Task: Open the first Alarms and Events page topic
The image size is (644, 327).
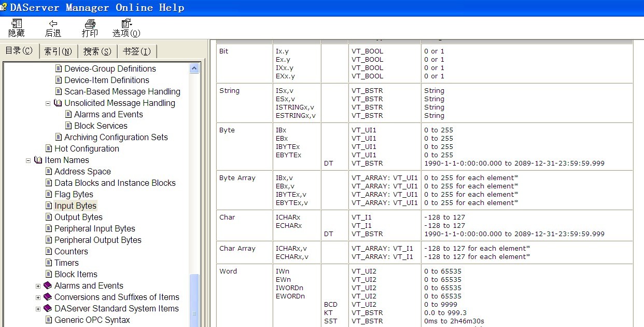Action: (x=108, y=114)
